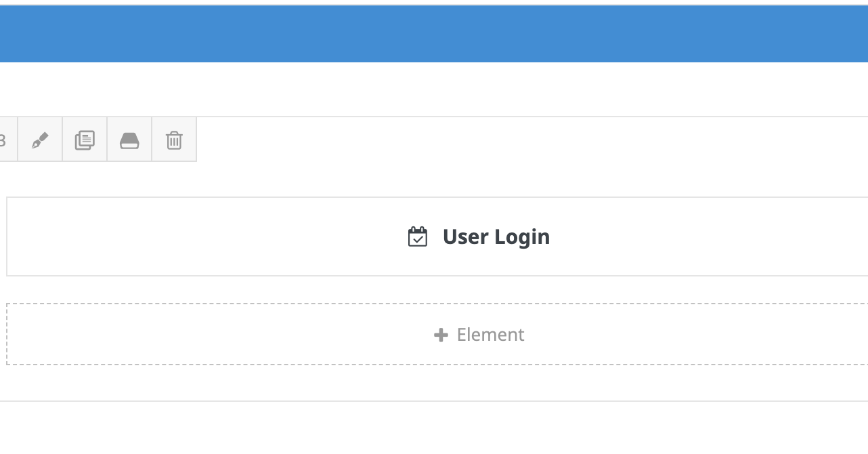The image size is (868, 454).
Task: Click the dashed add-element placeholder area
Action: [x=437, y=334]
